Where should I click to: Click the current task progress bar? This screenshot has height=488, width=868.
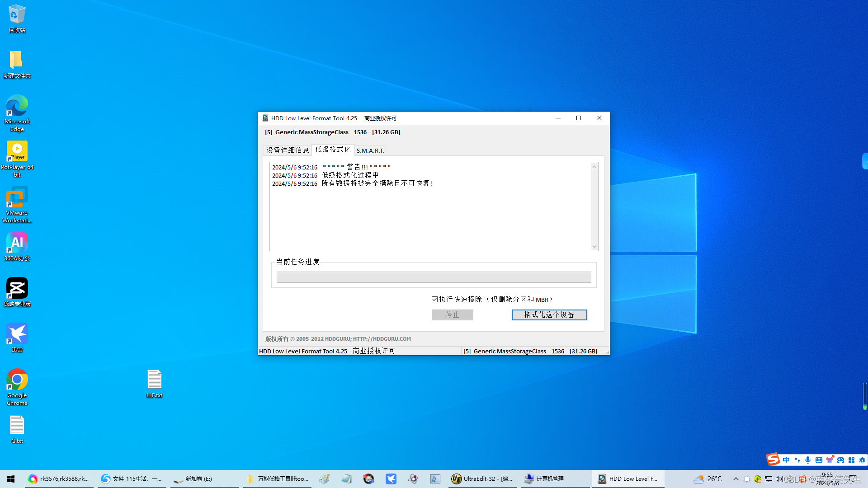pyautogui.click(x=434, y=277)
